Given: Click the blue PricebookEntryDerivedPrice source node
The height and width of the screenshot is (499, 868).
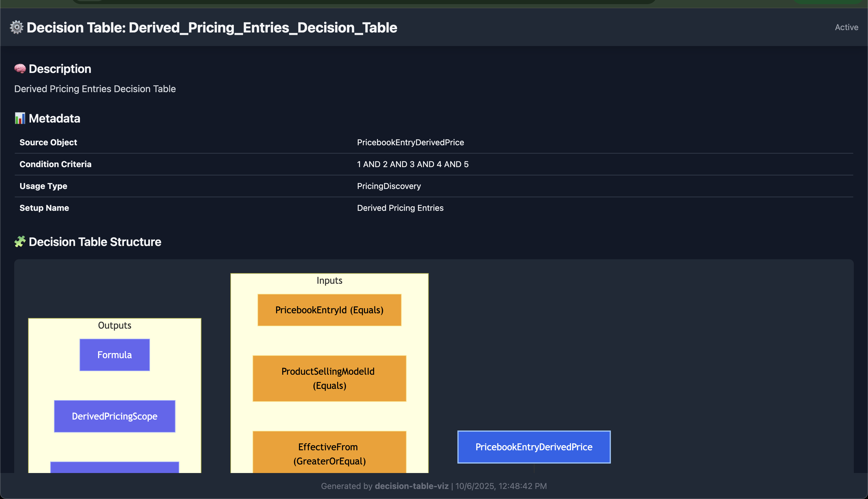Looking at the screenshot, I should [x=533, y=447].
